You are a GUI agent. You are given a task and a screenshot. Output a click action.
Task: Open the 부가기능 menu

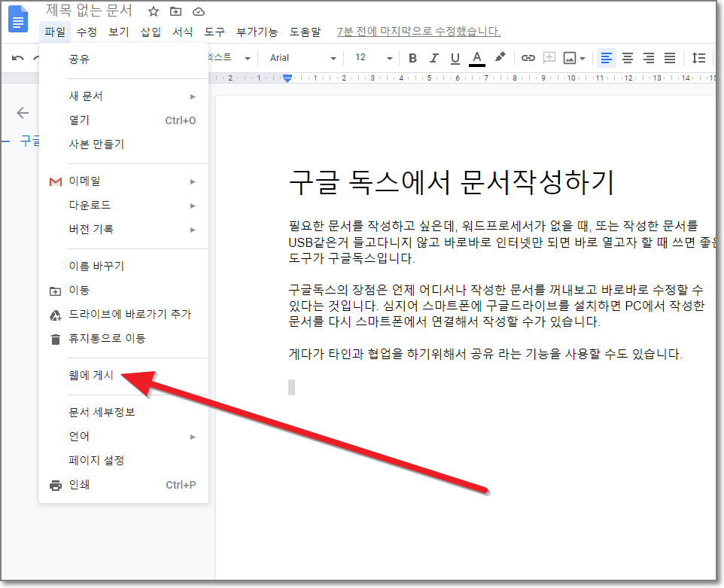pos(257,32)
